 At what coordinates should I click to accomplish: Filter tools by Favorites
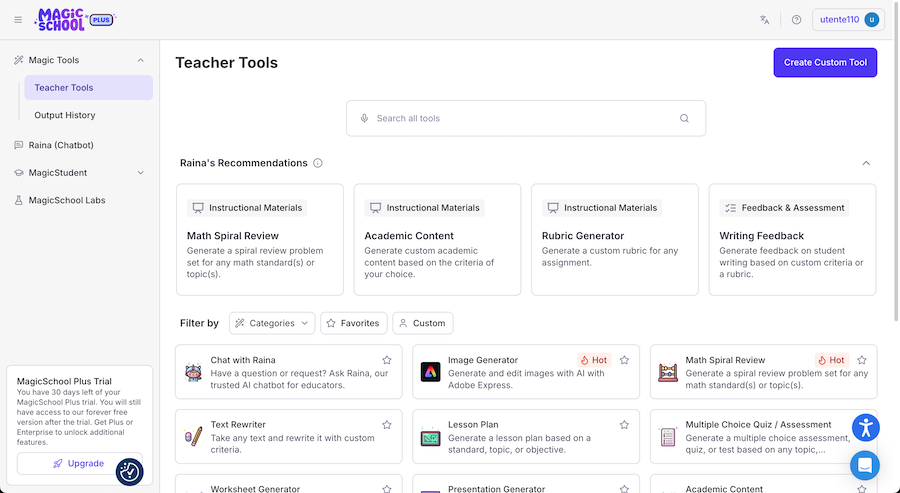pyautogui.click(x=354, y=323)
